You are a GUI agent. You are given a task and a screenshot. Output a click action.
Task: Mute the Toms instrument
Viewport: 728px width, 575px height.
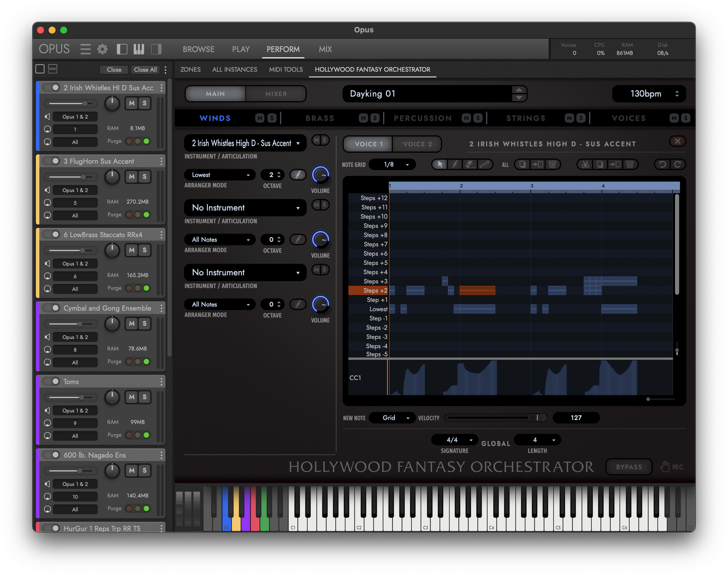(131, 397)
